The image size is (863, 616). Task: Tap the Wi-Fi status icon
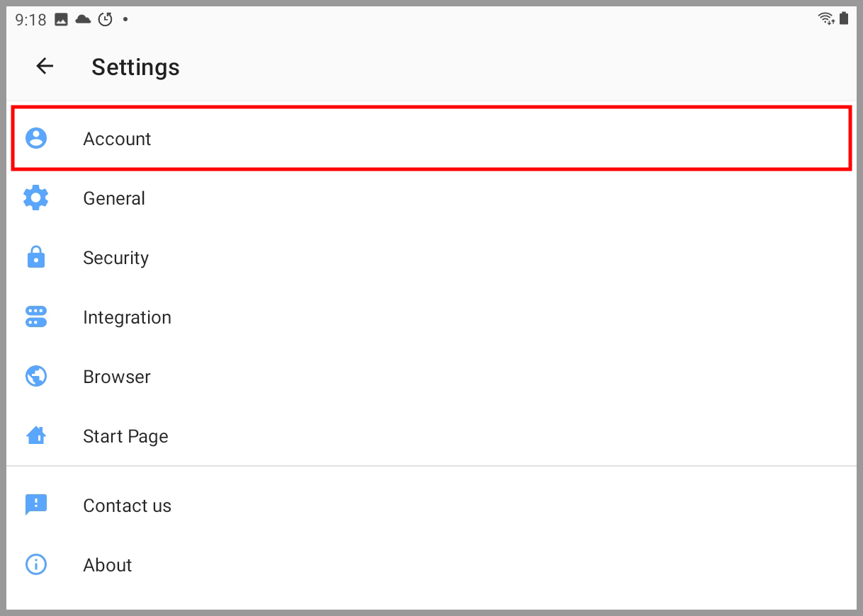826,19
